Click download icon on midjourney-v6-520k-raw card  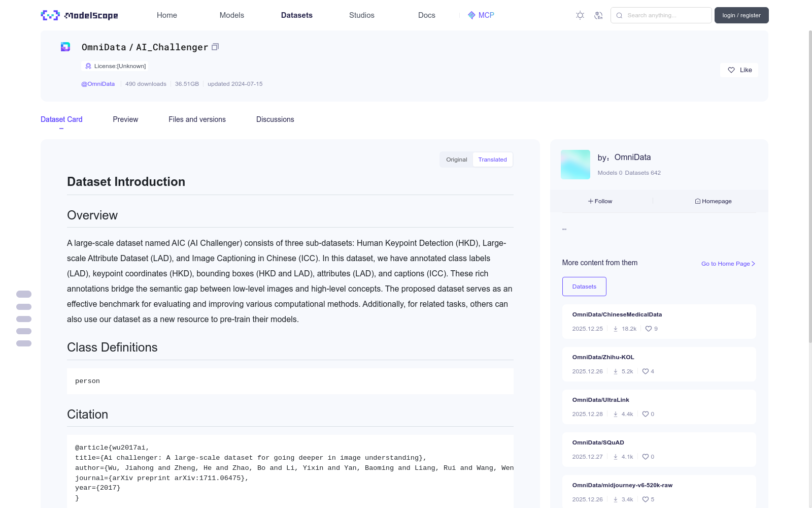click(x=616, y=499)
